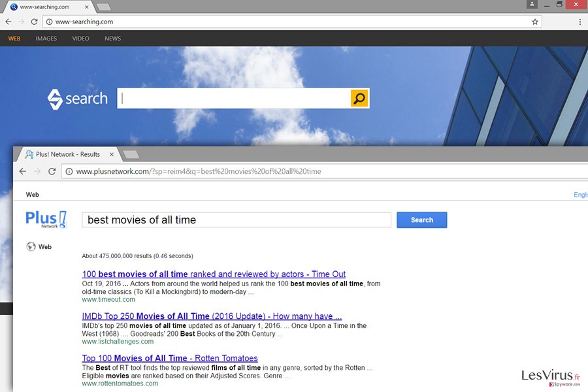Open Time Out 100 best movies result
The width and height of the screenshot is (588, 392).
(214, 274)
